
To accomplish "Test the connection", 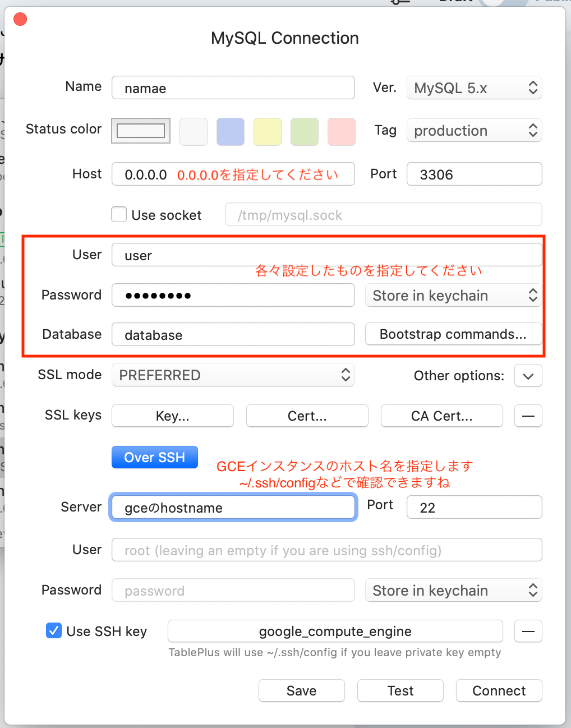I will click(x=400, y=690).
